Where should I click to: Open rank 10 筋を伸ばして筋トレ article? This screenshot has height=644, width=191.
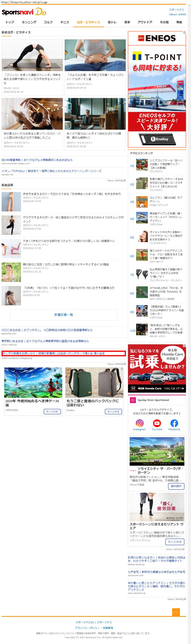166,329
